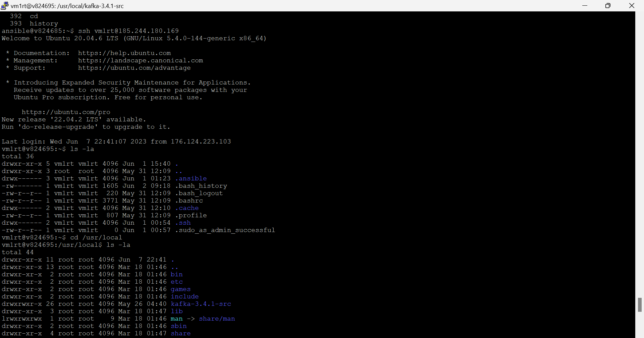Click the share/man symlink target
The width and height of the screenshot is (644, 338).
[217, 319]
